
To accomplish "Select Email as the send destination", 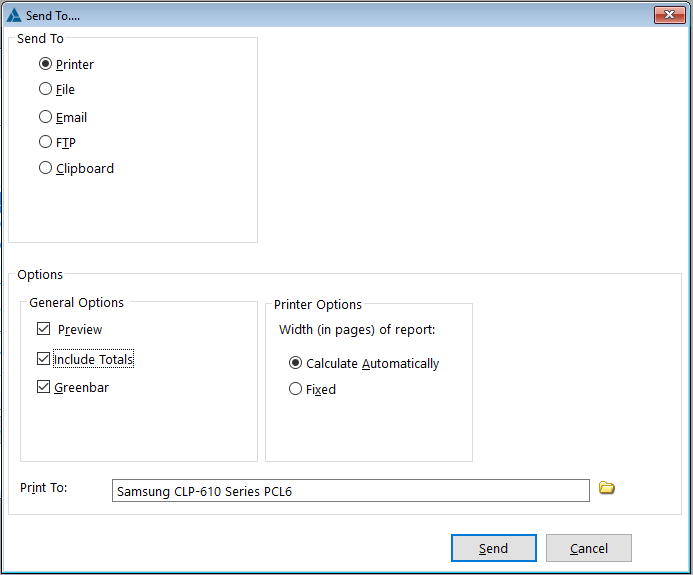I will (46, 117).
